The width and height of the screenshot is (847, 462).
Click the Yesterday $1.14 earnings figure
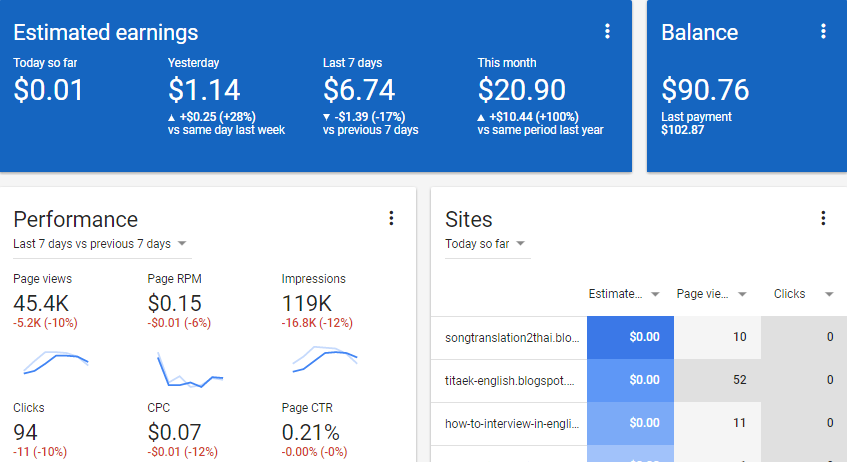pos(204,91)
